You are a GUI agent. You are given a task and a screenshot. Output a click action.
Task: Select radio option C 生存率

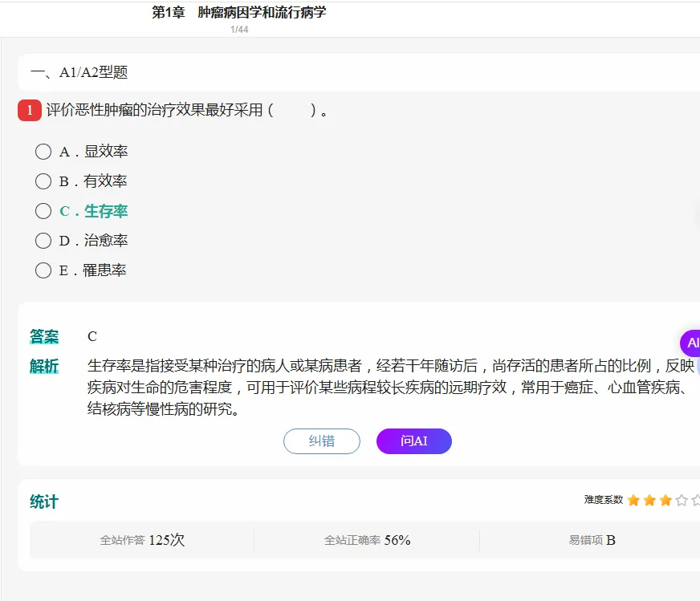(x=43, y=211)
